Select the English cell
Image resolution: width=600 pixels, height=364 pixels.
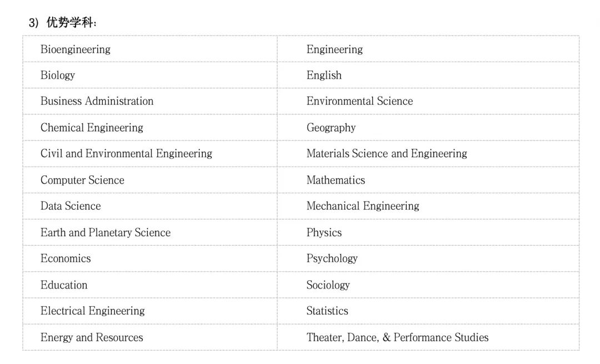tap(324, 75)
